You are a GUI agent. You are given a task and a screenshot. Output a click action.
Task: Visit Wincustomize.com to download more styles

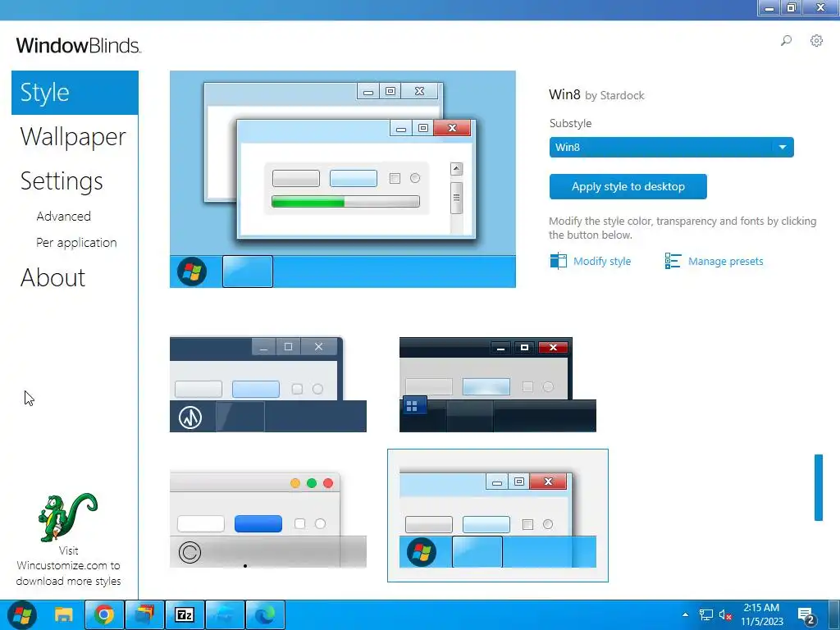68,566
